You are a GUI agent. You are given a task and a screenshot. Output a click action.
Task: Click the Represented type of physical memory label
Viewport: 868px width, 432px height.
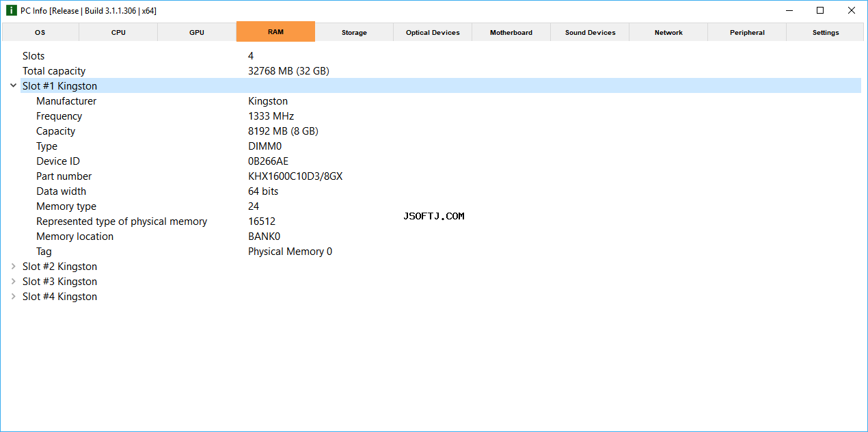pos(122,221)
